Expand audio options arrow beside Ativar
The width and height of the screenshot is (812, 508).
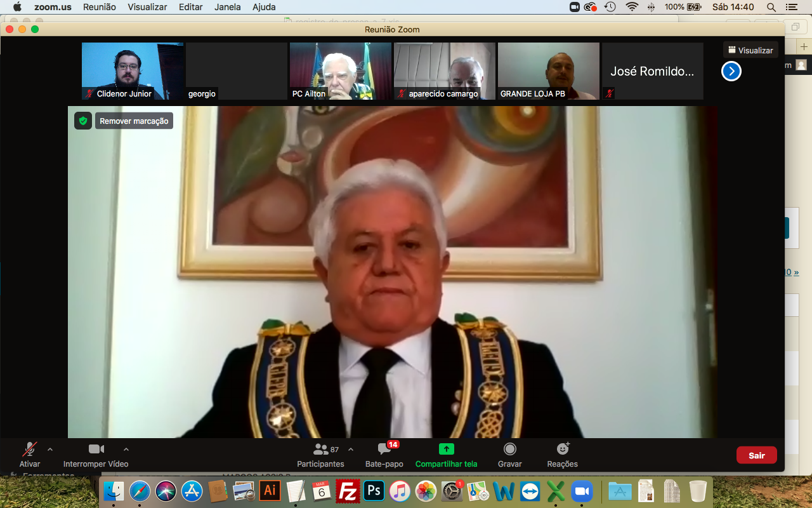click(50, 450)
